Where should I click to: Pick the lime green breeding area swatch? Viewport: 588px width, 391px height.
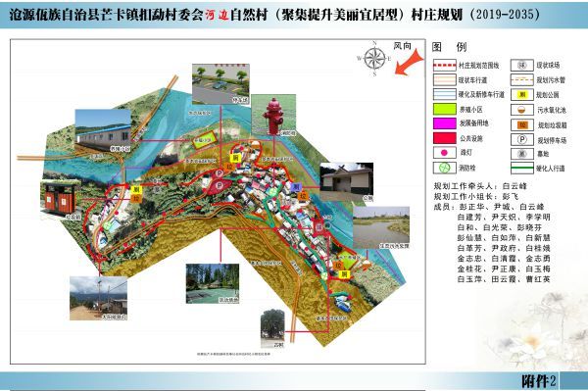[444, 109]
